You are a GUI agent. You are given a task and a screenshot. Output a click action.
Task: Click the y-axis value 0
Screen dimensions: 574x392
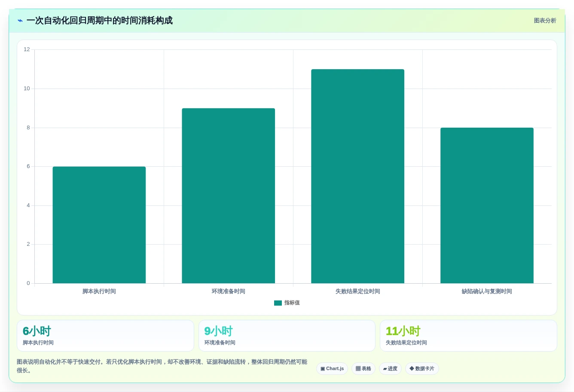click(x=28, y=283)
